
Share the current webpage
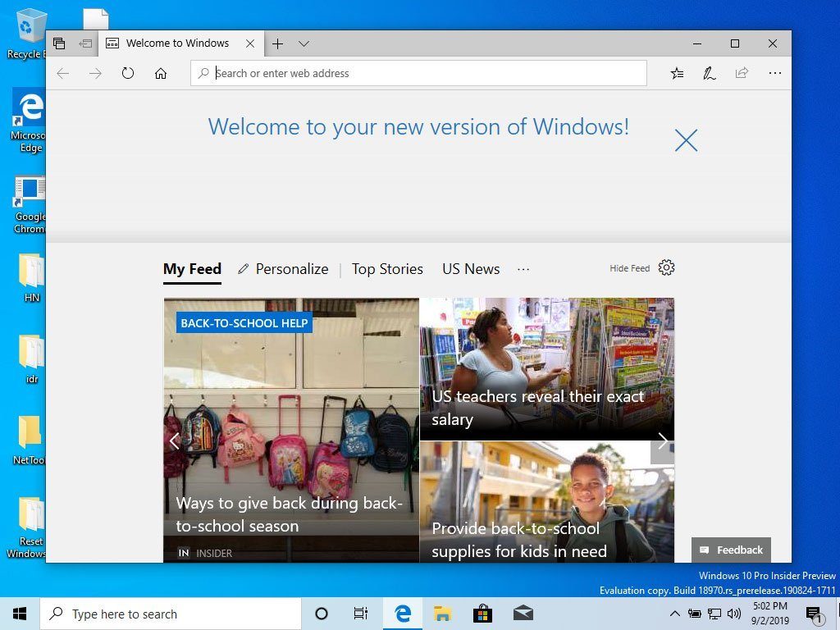[742, 73]
